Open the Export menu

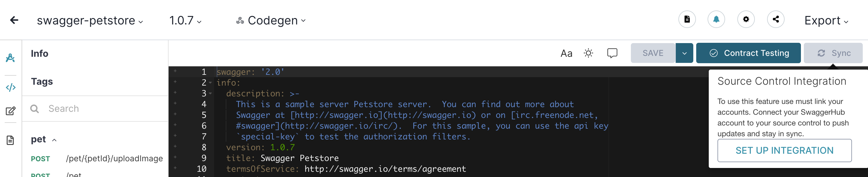[x=826, y=21]
